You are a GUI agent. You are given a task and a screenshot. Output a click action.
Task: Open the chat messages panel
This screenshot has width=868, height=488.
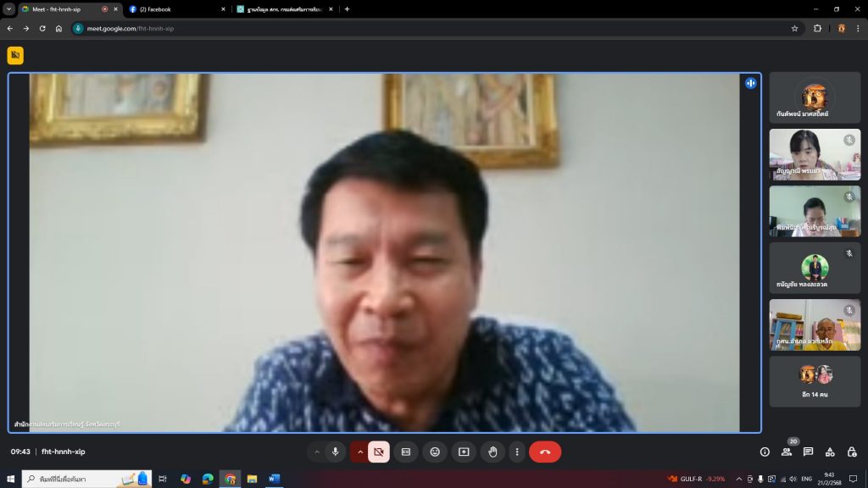809,452
